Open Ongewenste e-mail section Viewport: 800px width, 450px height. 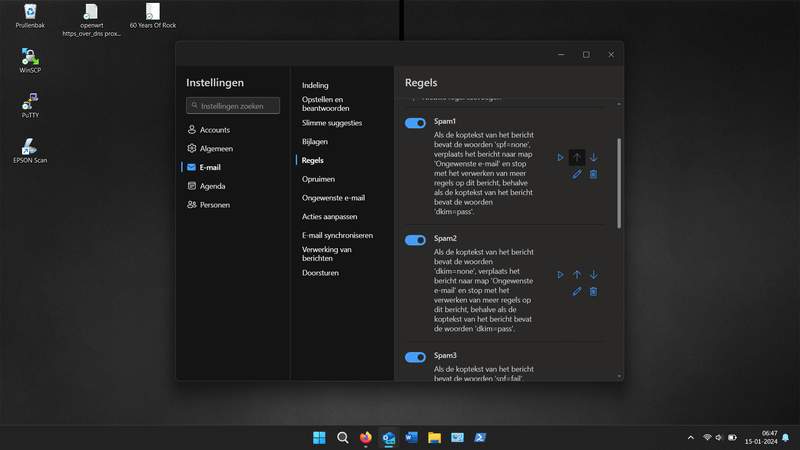(333, 198)
